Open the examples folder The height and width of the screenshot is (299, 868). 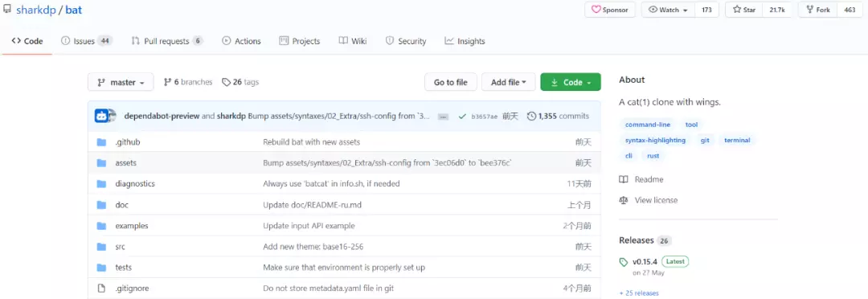132,226
